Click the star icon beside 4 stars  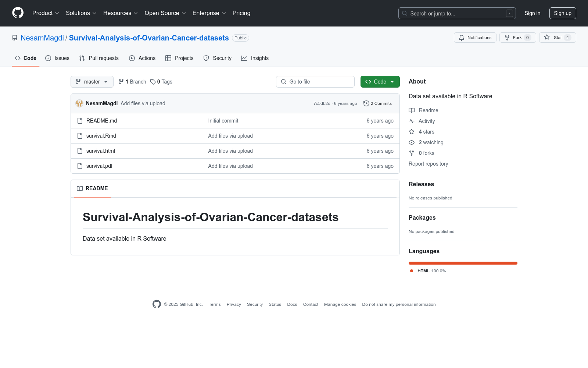coord(412,132)
